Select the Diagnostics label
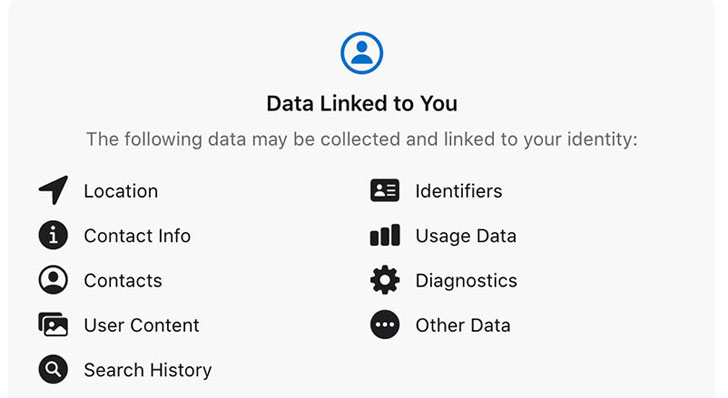 466,281
